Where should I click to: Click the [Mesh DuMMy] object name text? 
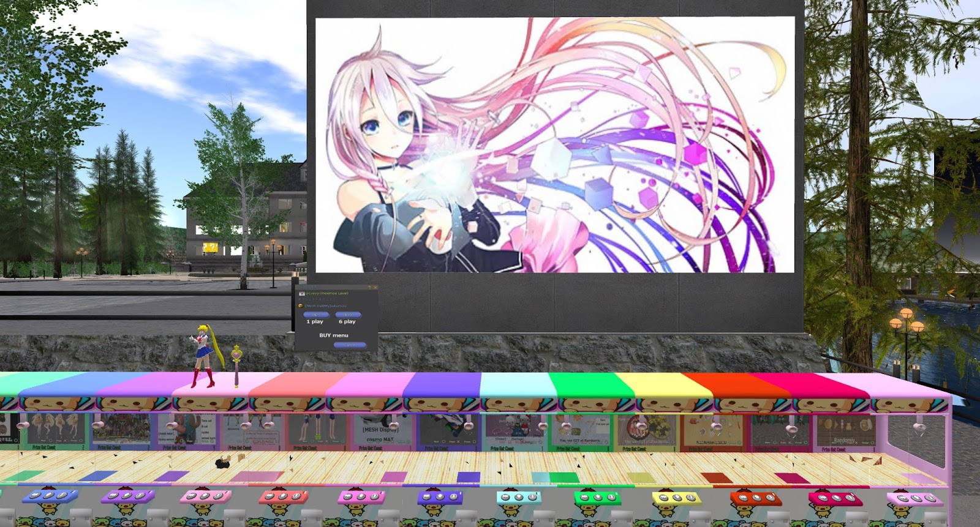pyautogui.click(x=326, y=306)
